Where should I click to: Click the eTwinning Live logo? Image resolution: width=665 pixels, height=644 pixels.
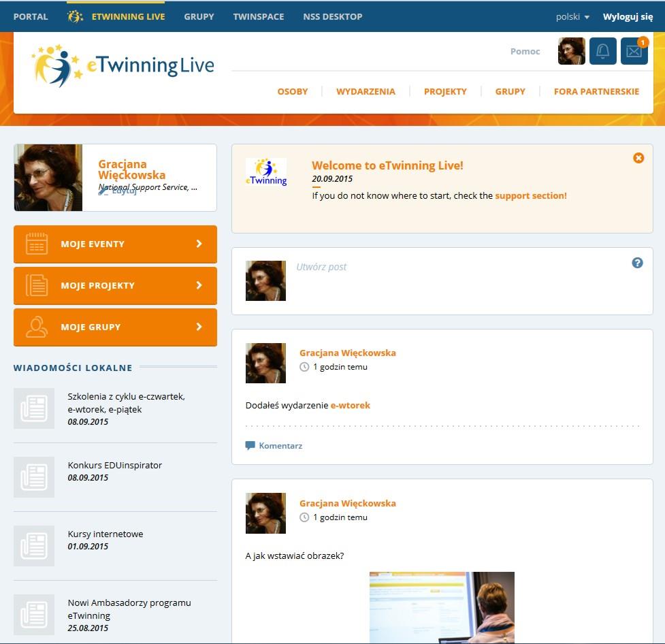(123, 66)
